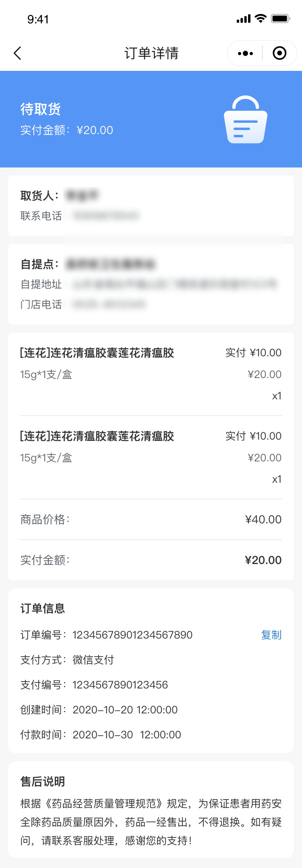Tap the Wi-Fi status icon
Viewport: 302px width, 868px height.
(261, 19)
